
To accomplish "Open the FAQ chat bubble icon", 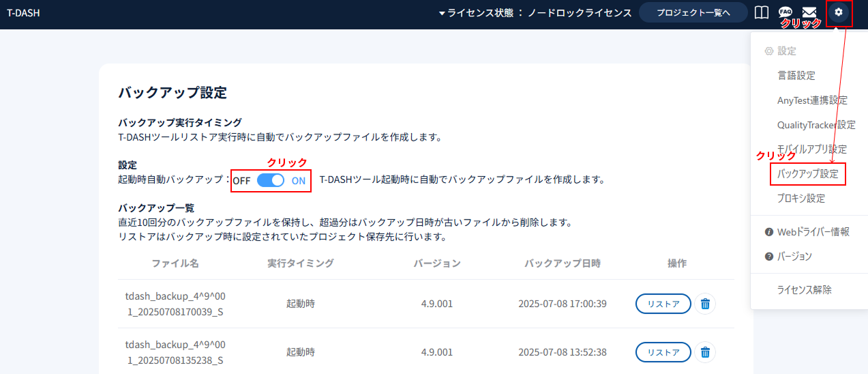I will coord(785,12).
